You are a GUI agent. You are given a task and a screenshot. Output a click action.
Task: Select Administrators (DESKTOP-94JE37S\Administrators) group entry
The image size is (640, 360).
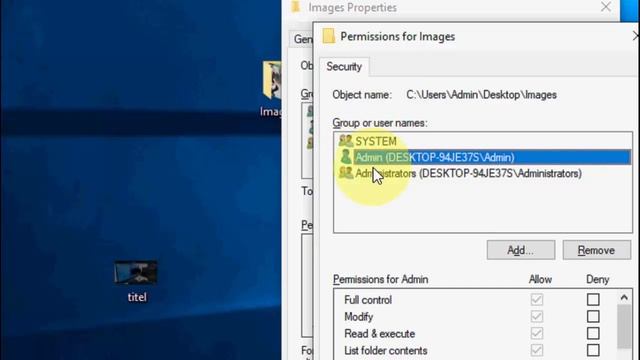[460, 173]
